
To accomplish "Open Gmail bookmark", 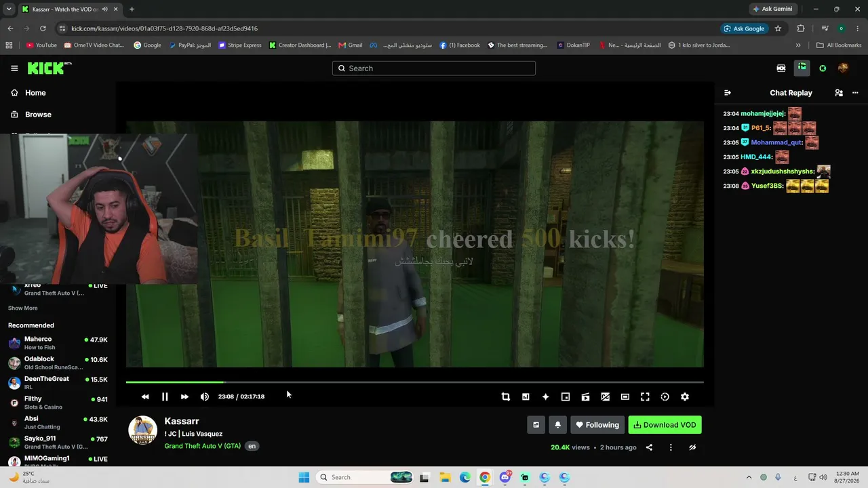I will pyautogui.click(x=350, y=45).
